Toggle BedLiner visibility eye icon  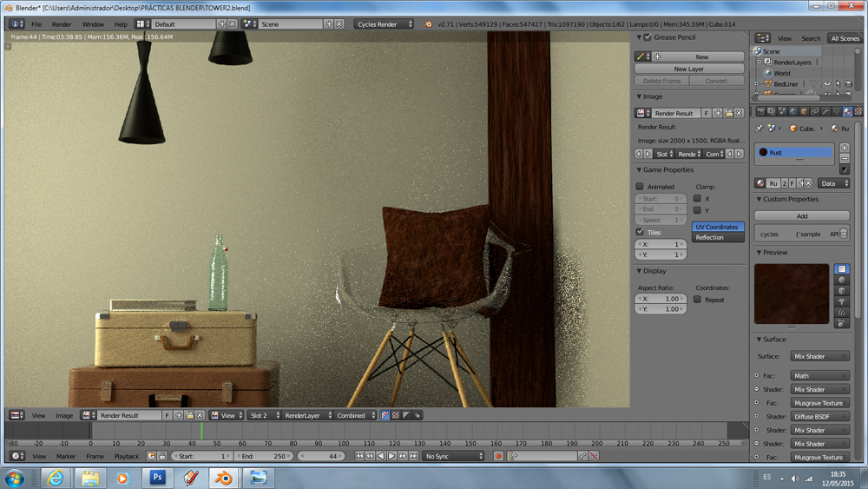pyautogui.click(x=827, y=83)
